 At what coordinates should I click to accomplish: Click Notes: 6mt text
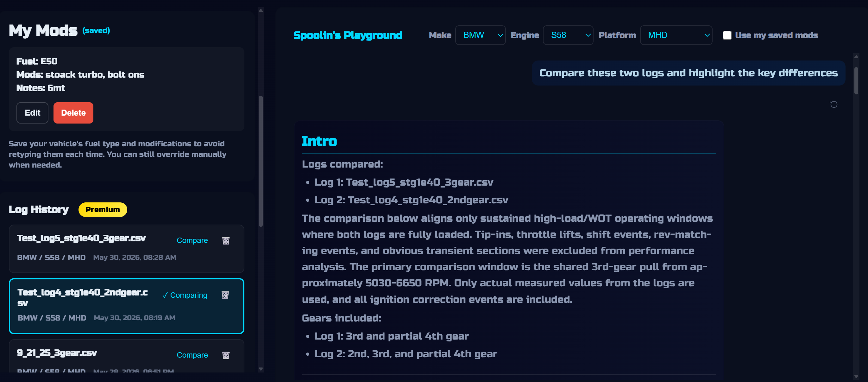tap(41, 88)
